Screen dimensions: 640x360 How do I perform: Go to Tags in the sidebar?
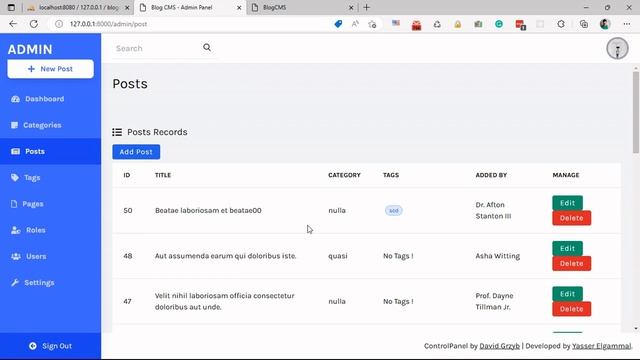50,178
